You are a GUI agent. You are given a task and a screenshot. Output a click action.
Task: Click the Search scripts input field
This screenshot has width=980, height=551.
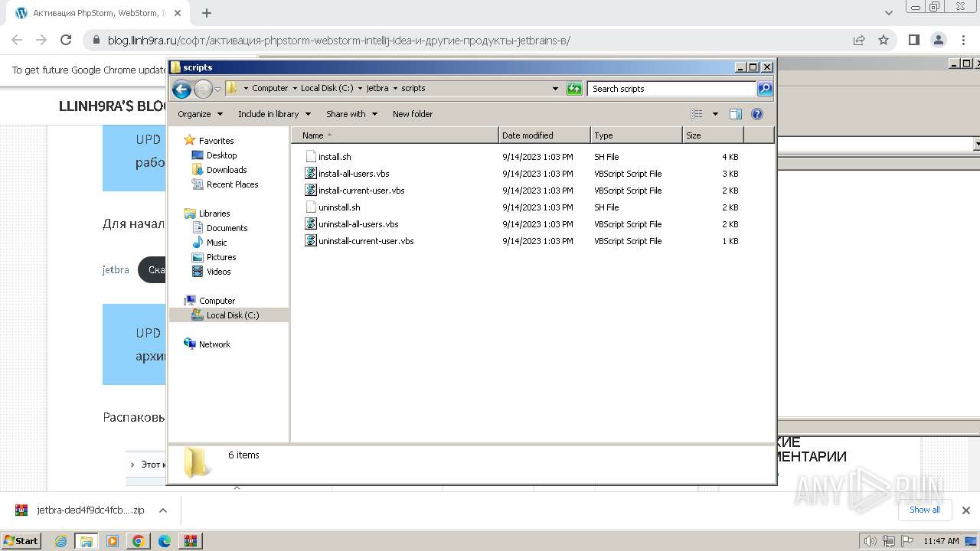tap(673, 89)
